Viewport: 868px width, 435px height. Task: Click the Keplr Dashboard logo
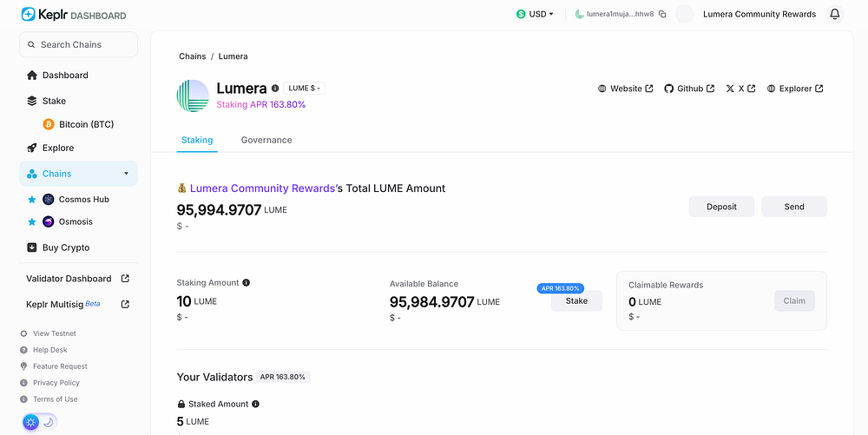(74, 15)
